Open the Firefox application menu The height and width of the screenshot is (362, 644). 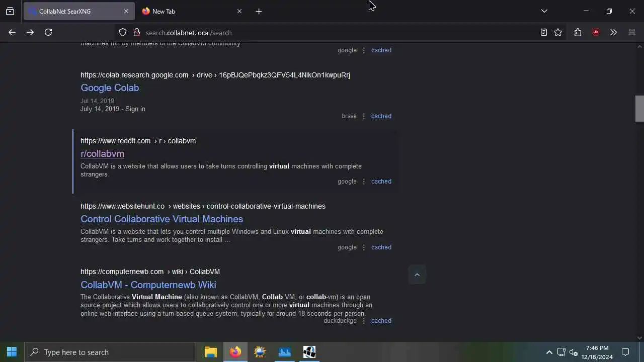tap(632, 32)
